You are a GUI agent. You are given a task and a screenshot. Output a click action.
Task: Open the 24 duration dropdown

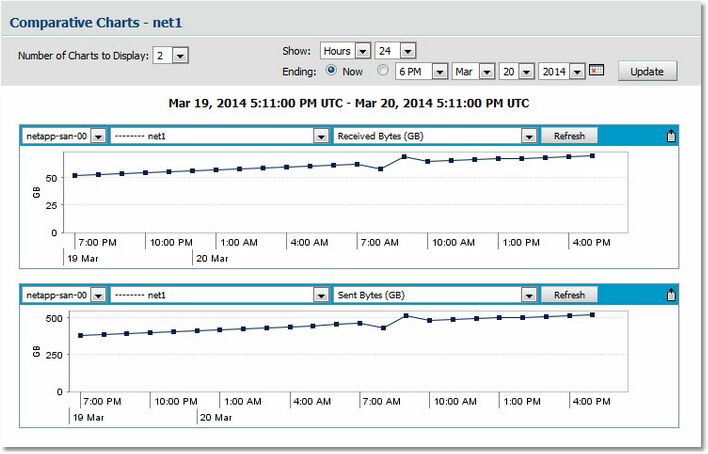395,51
